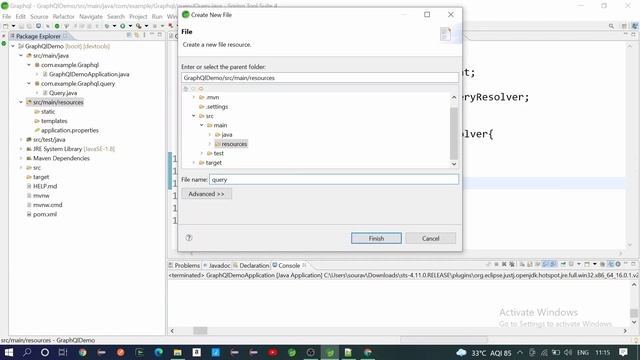This screenshot has height=360, width=640.
Task: Click the New toolbar icon in main window
Action: click(x=6, y=26)
